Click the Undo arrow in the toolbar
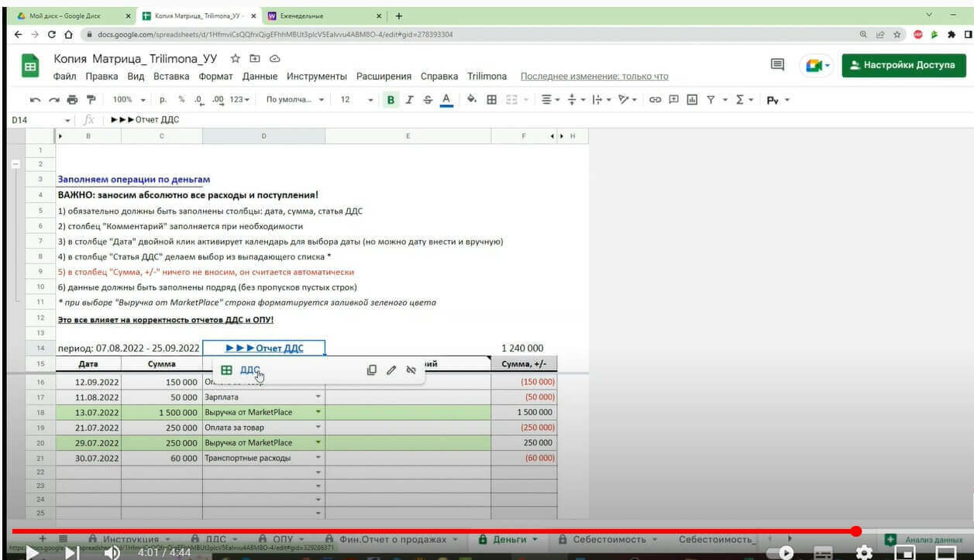Viewport: 974px width, 560px height. [x=34, y=100]
